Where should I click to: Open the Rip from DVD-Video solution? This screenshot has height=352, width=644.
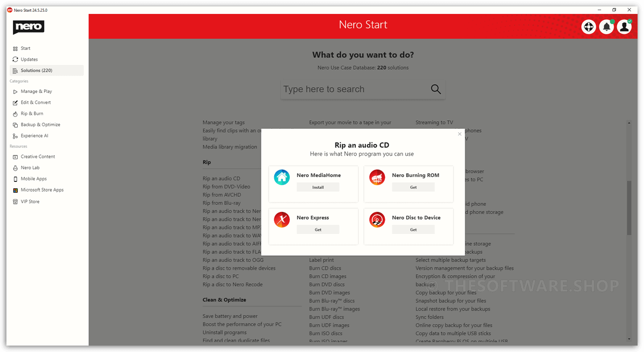pos(226,187)
